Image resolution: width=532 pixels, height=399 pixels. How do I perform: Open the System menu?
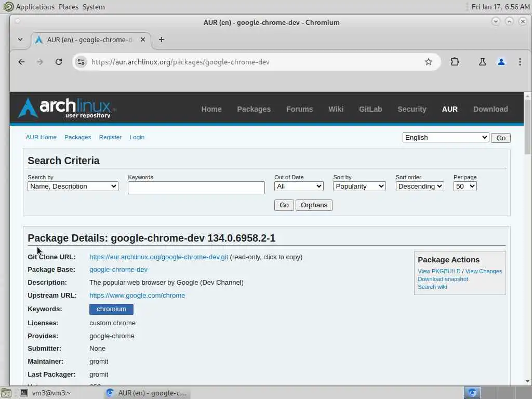coord(94,7)
